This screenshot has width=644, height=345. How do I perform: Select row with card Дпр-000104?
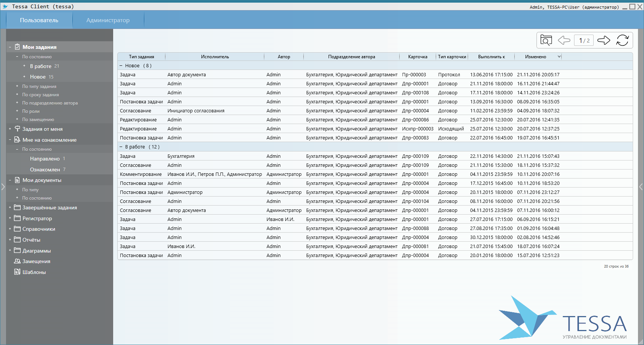click(x=375, y=201)
